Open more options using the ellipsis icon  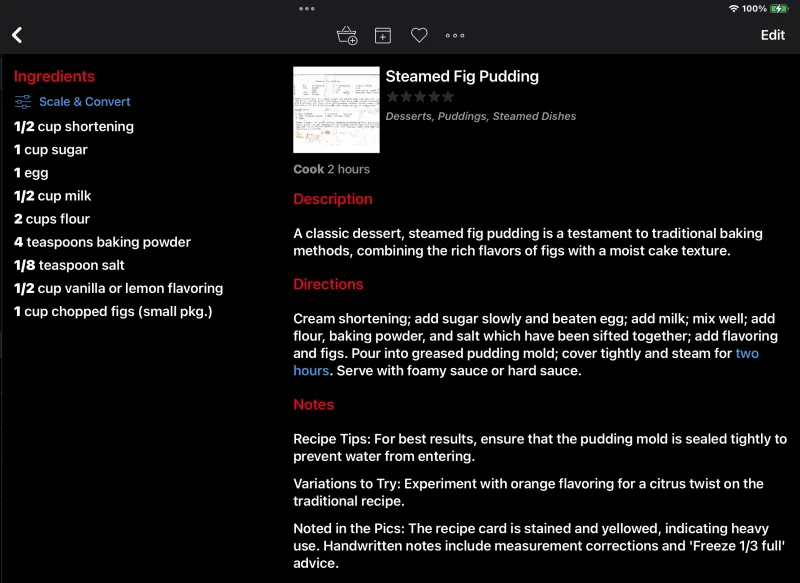coord(455,35)
